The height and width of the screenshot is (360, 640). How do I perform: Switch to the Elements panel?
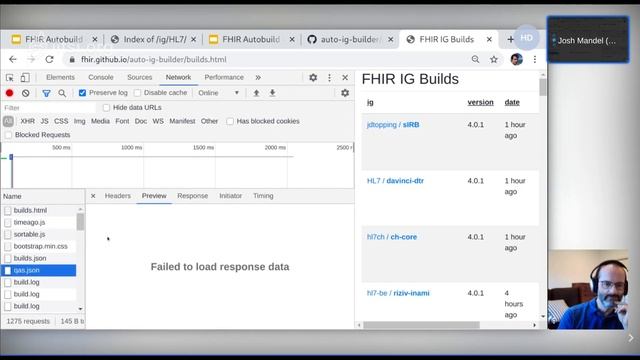click(60, 78)
